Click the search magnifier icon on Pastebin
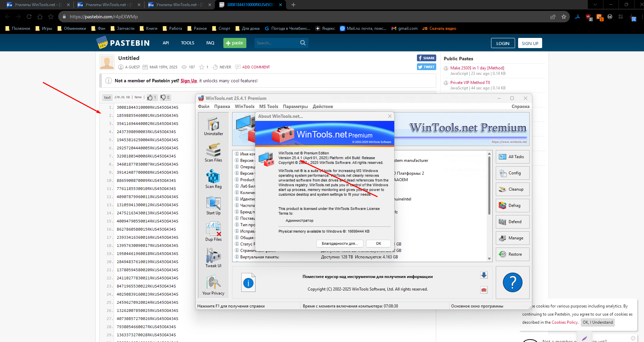This screenshot has height=342, width=644. pos(303,43)
